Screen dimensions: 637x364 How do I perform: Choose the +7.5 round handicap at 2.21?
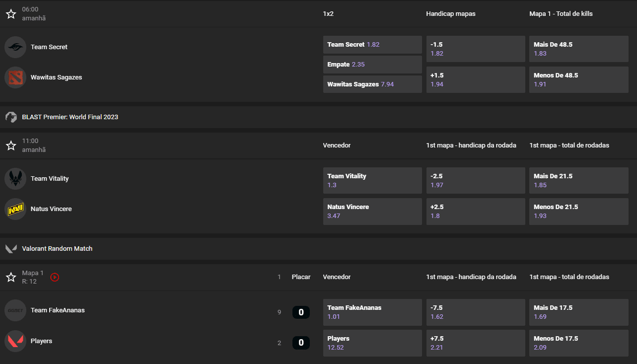(x=476, y=343)
